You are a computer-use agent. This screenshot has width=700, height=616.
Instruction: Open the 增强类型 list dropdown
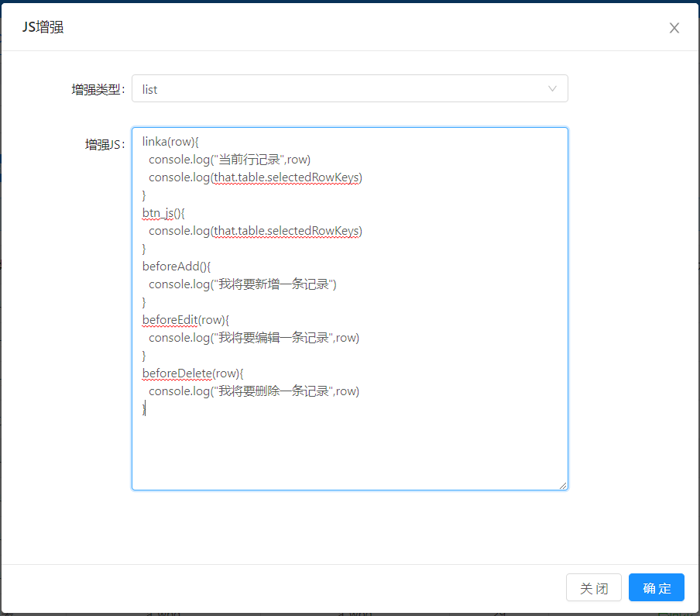pyautogui.click(x=349, y=88)
